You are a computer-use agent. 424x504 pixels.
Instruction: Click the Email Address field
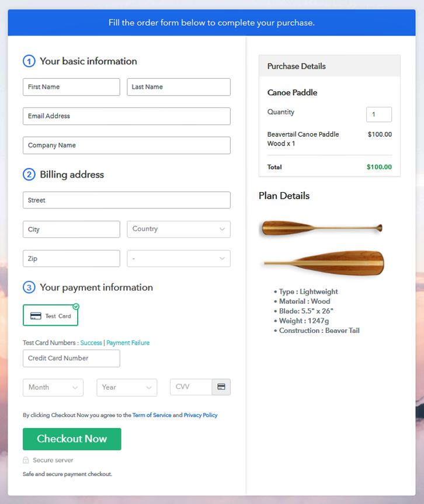[127, 116]
